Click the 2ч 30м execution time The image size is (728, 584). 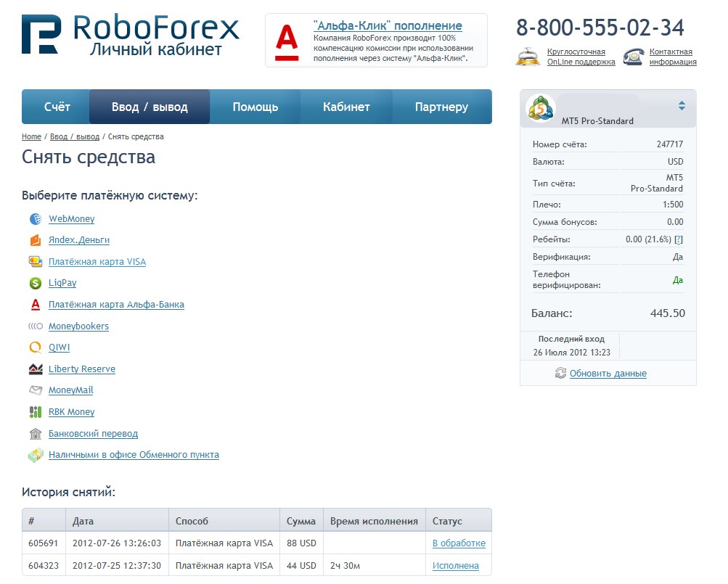point(345,565)
